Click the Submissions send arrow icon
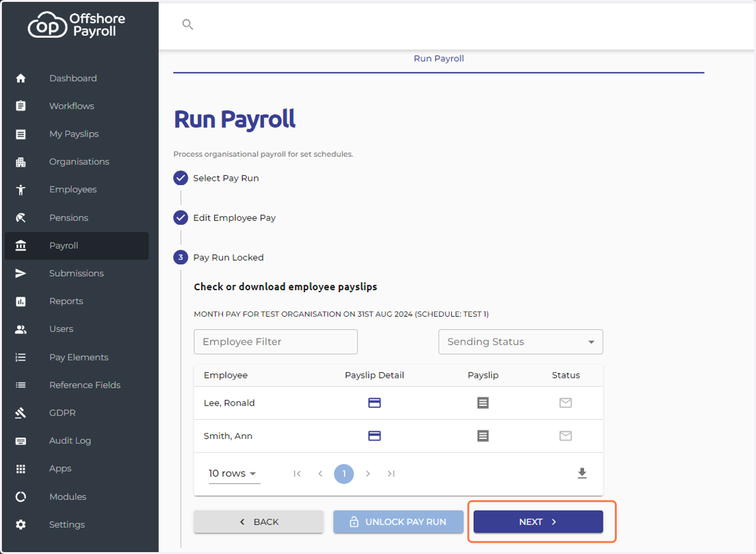Viewport: 756px width, 554px height. (21, 273)
